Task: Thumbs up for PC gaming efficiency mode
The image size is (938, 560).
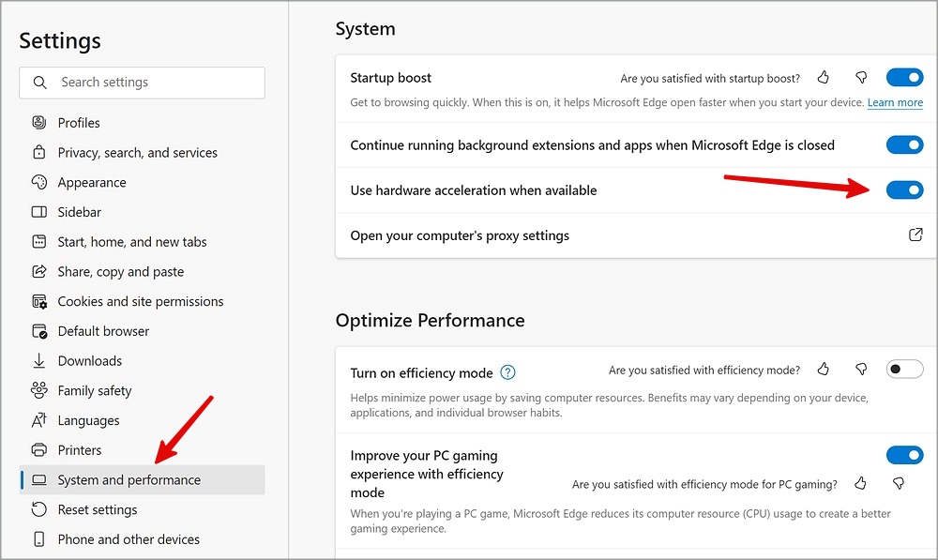Action: click(861, 483)
